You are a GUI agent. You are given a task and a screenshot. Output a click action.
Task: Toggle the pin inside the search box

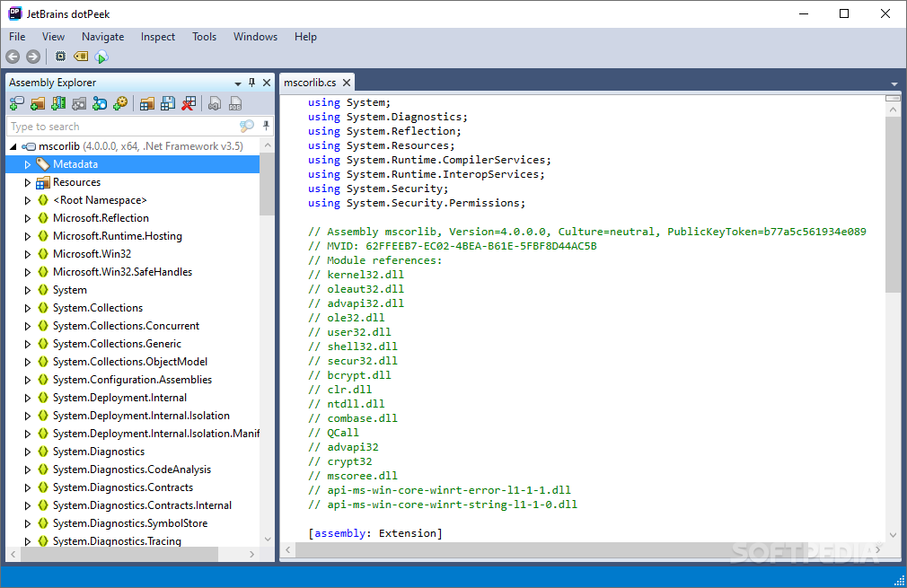click(266, 126)
